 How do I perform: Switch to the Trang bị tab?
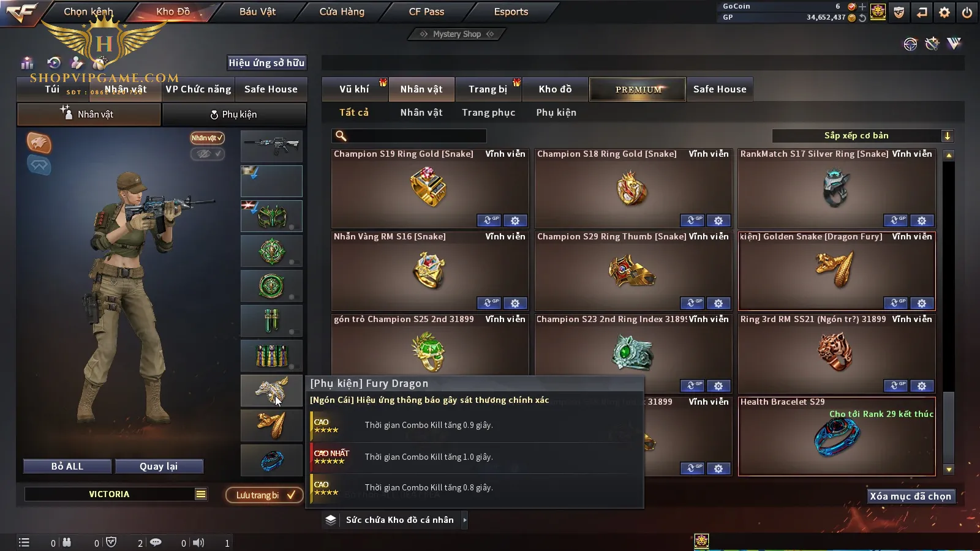pos(488,89)
